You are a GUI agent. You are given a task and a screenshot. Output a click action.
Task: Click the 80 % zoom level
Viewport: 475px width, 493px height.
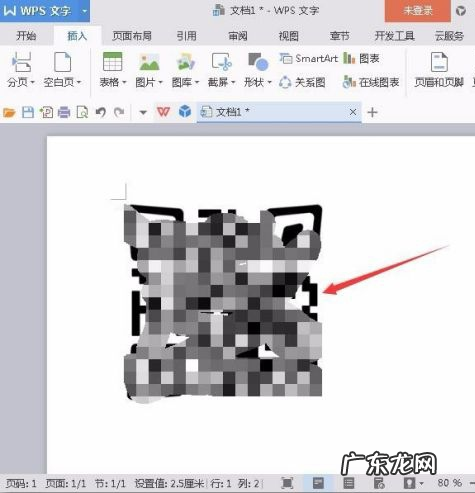tap(450, 482)
